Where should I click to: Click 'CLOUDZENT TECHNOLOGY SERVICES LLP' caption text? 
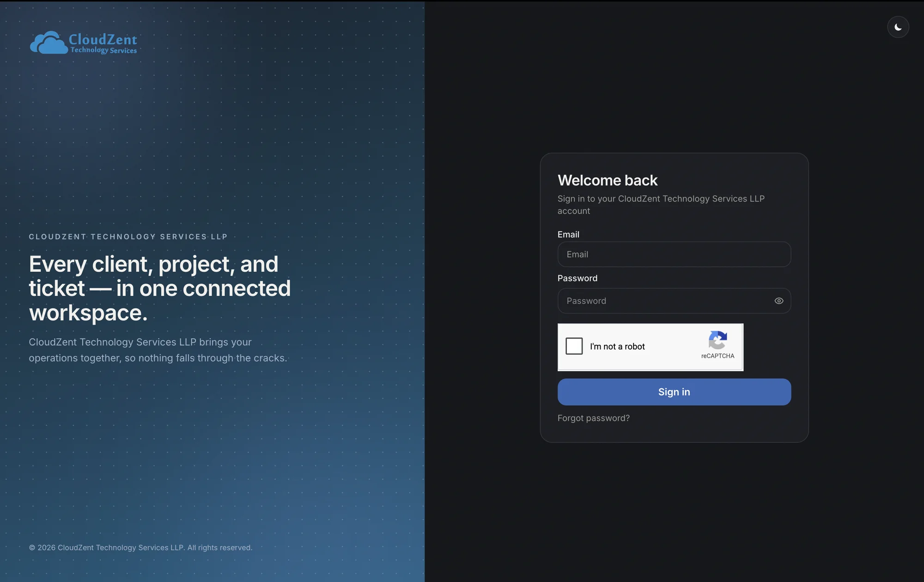pos(128,237)
